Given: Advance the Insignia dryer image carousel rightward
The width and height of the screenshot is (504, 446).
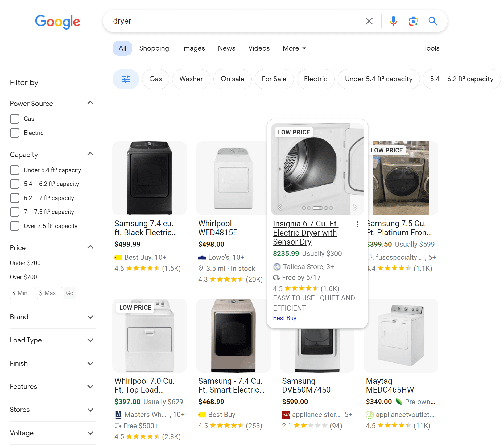Looking at the screenshot, I should 355,208.
